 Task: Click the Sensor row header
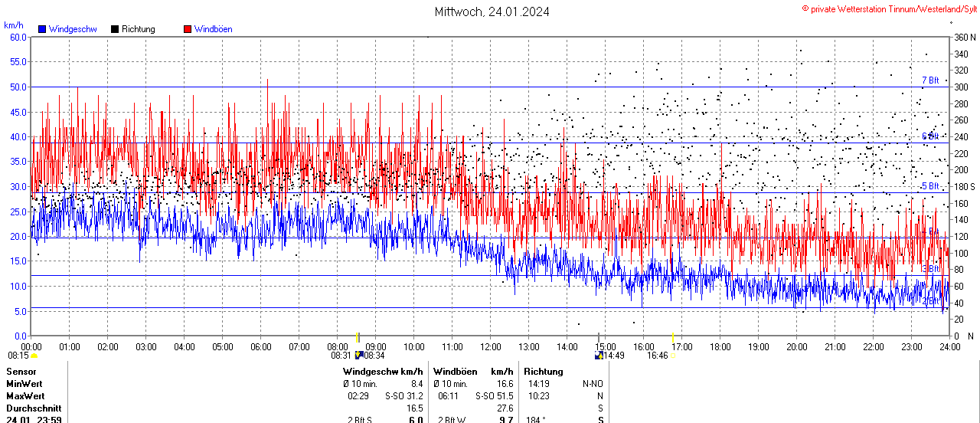coord(21,372)
